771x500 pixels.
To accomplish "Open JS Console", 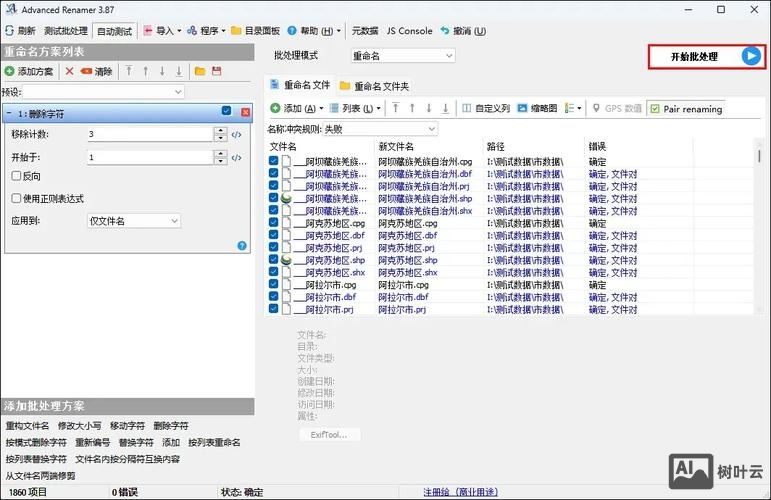I will click(409, 31).
